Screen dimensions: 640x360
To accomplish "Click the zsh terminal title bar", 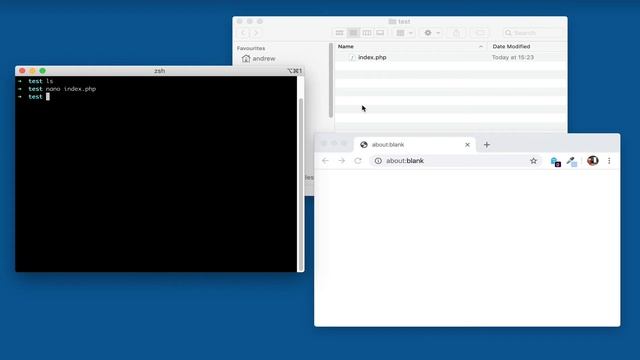I will point(160,71).
